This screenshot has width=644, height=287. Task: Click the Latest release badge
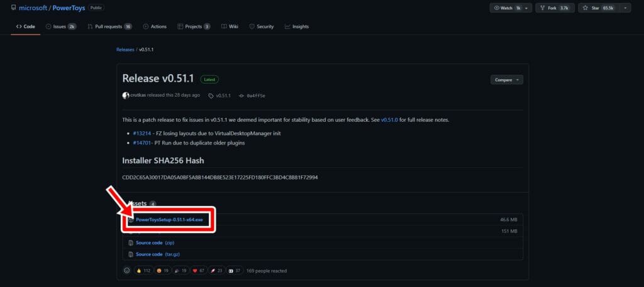209,80
